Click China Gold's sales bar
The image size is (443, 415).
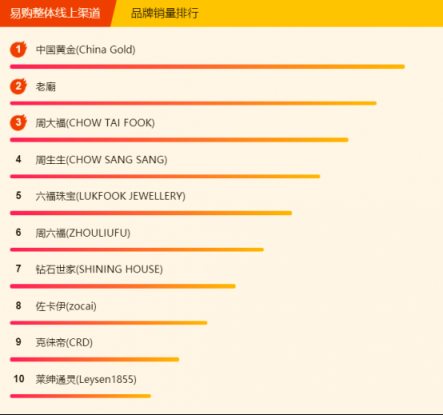pos(207,67)
